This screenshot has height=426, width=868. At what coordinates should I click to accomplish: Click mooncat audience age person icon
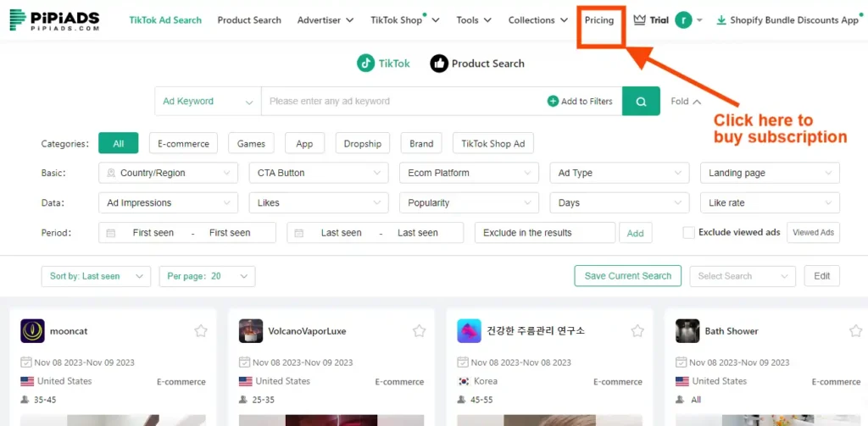tap(25, 400)
